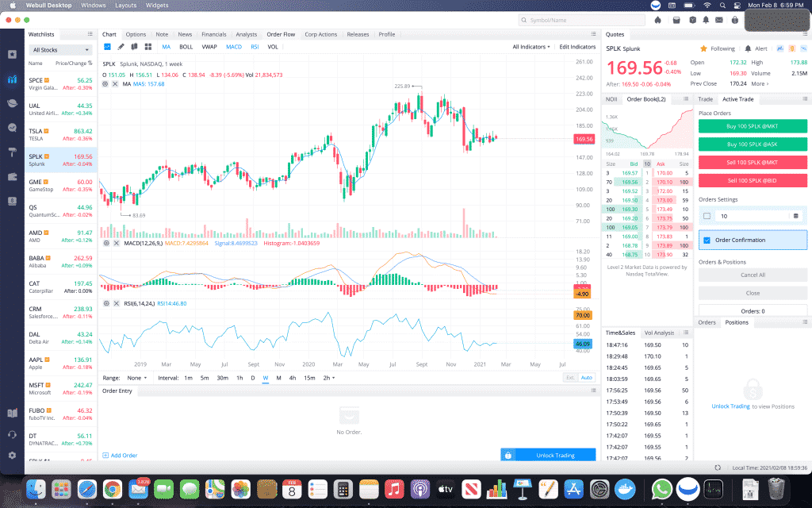Open MA indicator settings gear

105,84
